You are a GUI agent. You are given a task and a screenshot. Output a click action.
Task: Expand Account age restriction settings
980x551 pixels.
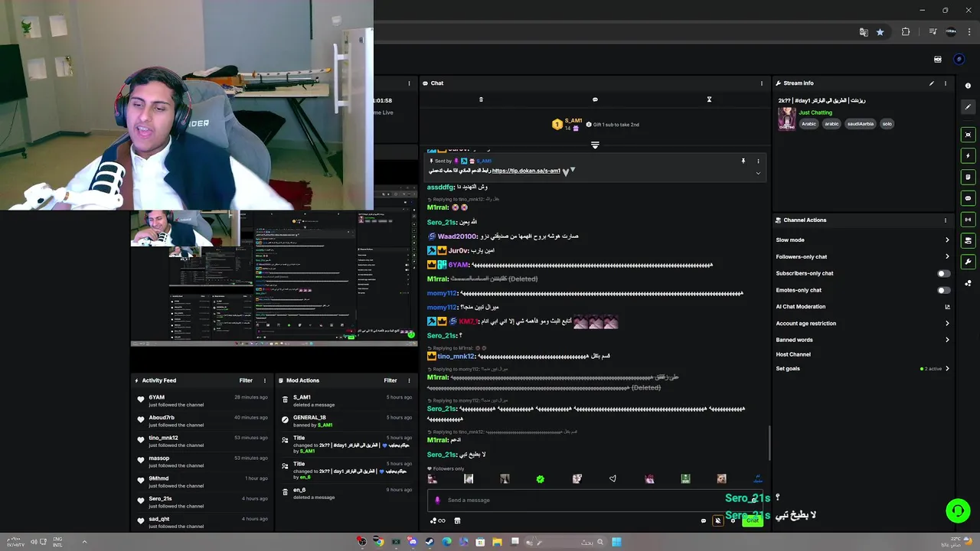coord(947,324)
